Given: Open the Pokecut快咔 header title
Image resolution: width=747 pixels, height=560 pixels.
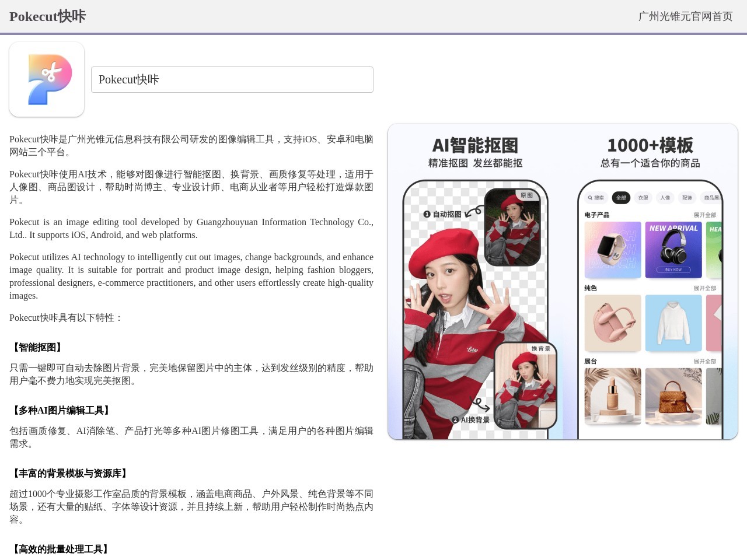Looking at the screenshot, I should (47, 16).
